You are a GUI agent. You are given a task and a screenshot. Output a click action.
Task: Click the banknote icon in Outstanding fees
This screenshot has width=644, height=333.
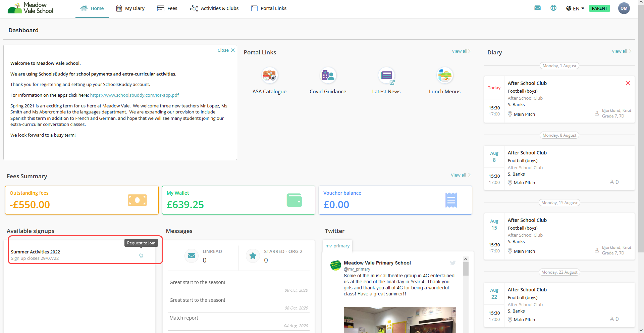[137, 200]
